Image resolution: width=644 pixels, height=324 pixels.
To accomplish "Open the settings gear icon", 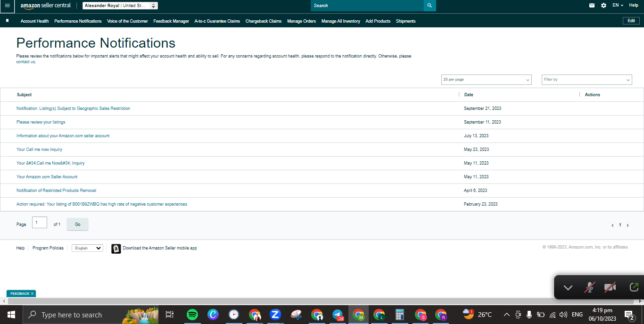I will [x=604, y=6].
